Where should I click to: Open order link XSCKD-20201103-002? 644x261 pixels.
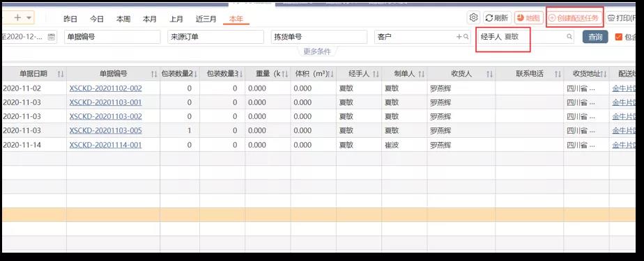(105, 116)
